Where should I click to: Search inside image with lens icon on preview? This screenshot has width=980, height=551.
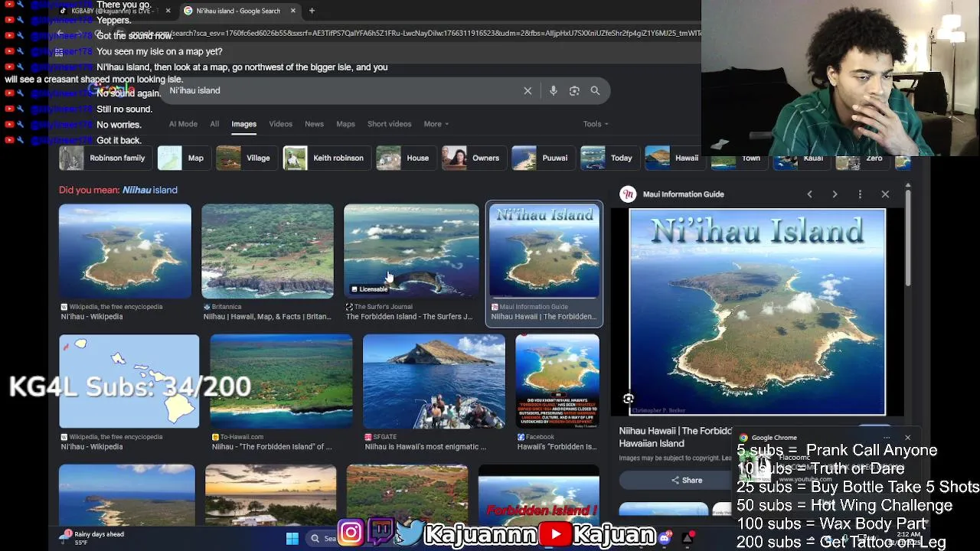(x=629, y=399)
